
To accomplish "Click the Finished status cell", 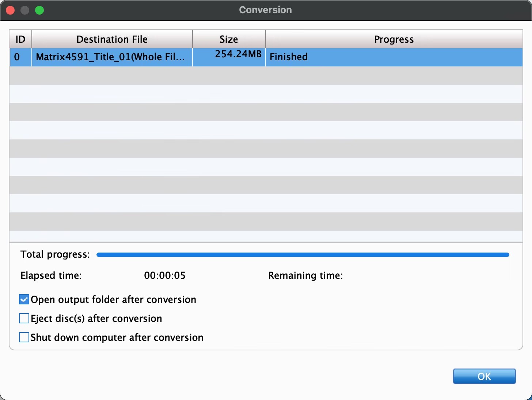I will point(289,57).
